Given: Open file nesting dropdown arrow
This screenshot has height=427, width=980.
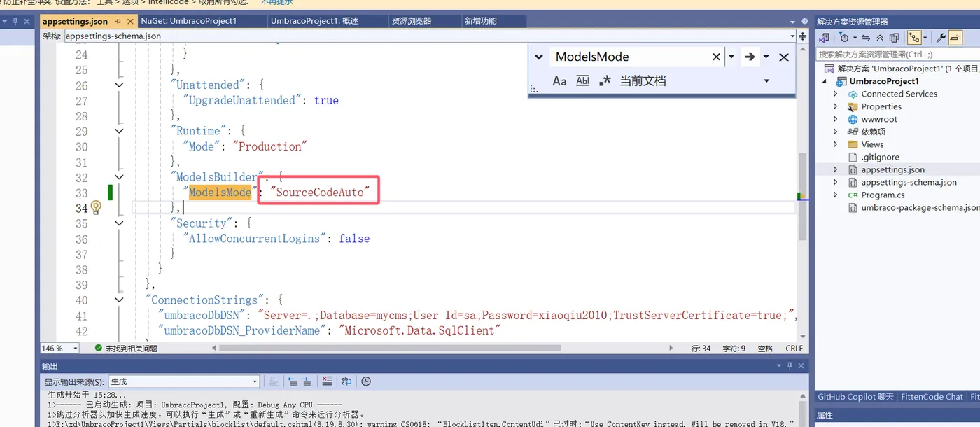Looking at the screenshot, I should tap(925, 38).
